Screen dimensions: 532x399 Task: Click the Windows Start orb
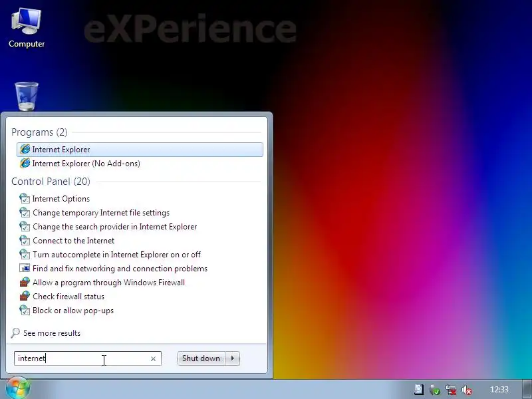pyautogui.click(x=17, y=388)
